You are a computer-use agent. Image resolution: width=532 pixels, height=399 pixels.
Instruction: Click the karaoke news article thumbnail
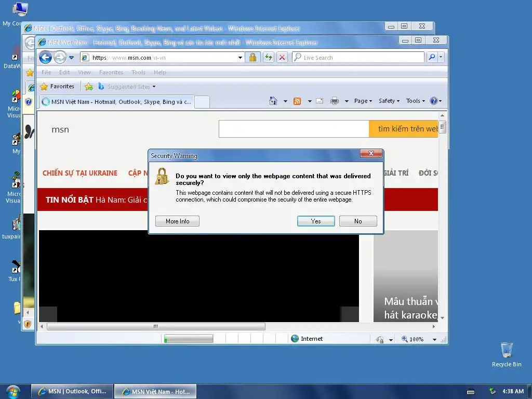(x=406, y=276)
